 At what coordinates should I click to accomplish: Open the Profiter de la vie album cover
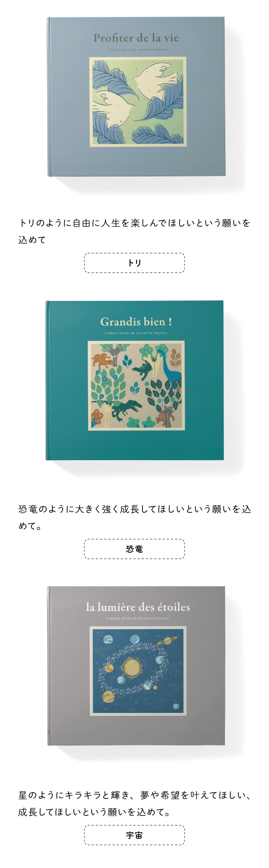point(136,97)
